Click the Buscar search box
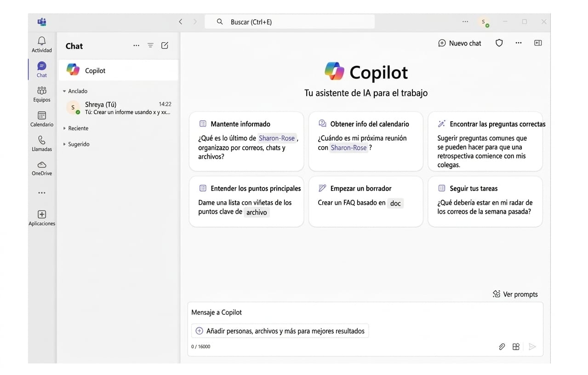 click(290, 22)
